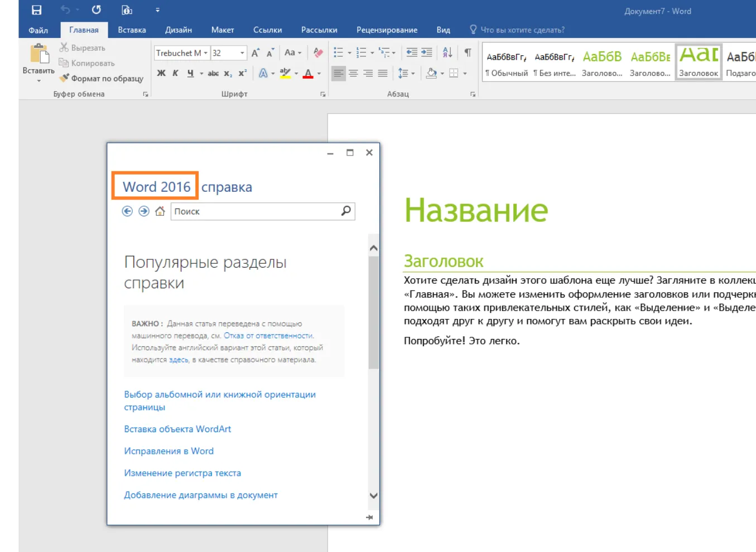Switch to the Вставка ribbon tab
Screen dimensions: 756x552
(x=132, y=30)
